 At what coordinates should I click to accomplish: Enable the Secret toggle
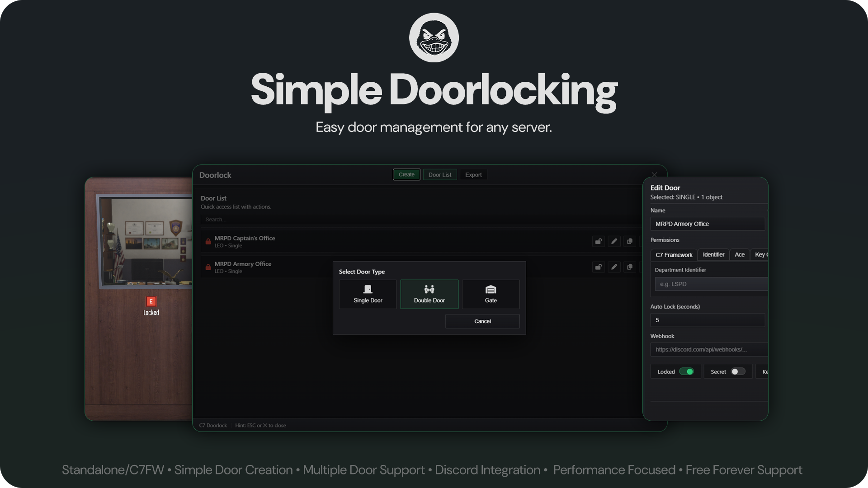click(738, 371)
